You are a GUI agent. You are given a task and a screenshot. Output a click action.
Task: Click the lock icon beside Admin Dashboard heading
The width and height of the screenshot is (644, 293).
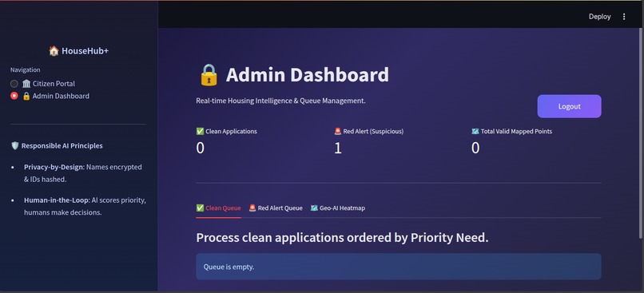pyautogui.click(x=209, y=75)
